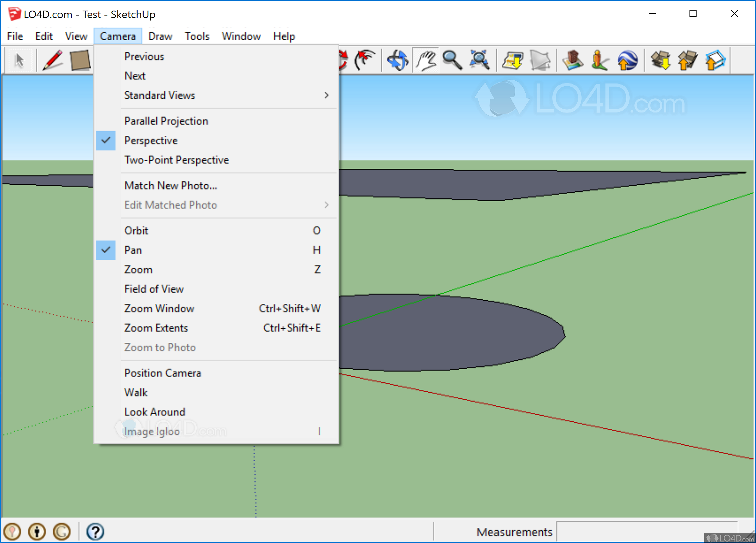The width and height of the screenshot is (756, 543).
Task: Click the Zoom Extents toolbar icon
Action: click(479, 60)
